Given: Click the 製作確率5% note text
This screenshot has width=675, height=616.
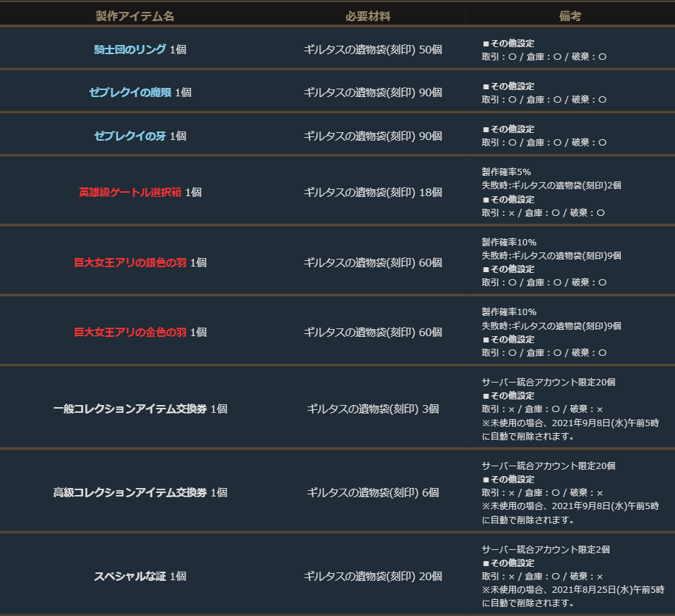Looking at the screenshot, I should coord(506,172).
